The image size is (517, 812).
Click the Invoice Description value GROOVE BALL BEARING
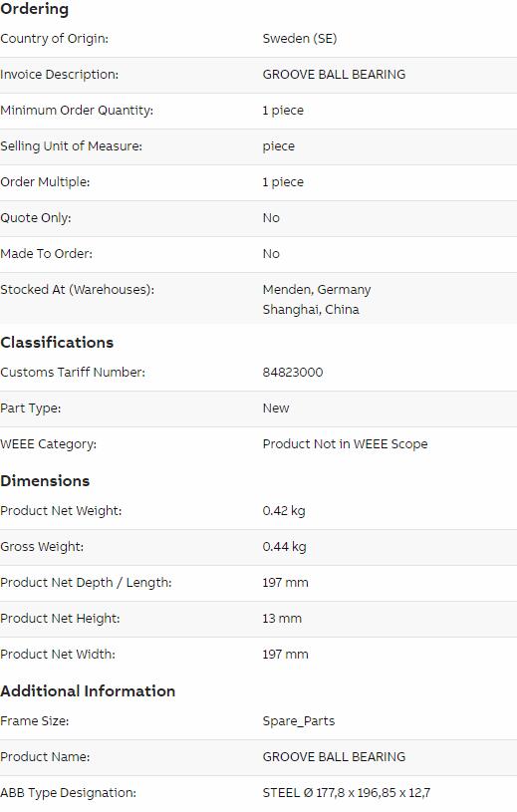pos(334,75)
